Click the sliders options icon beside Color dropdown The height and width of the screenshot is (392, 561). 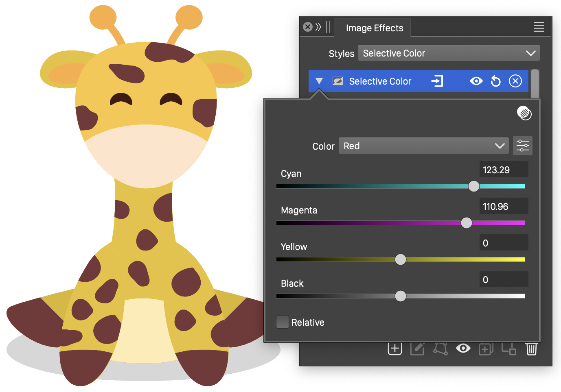(522, 146)
